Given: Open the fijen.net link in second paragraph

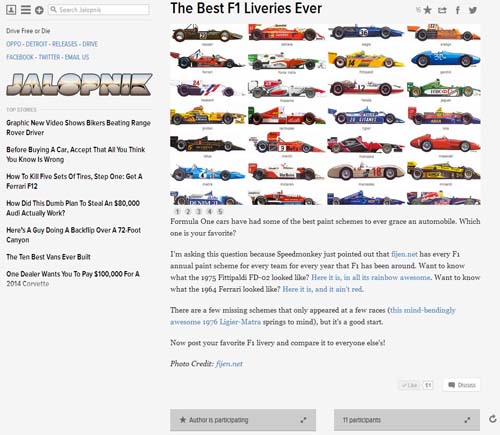Looking at the screenshot, I should coord(404,254).
